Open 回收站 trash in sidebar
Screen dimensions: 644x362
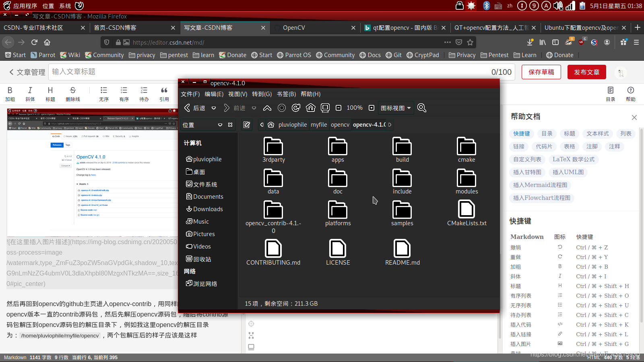point(198,259)
